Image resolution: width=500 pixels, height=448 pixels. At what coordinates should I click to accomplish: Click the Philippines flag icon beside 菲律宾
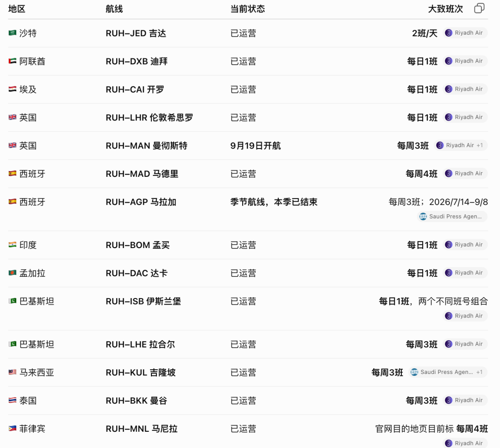pyautogui.click(x=12, y=428)
